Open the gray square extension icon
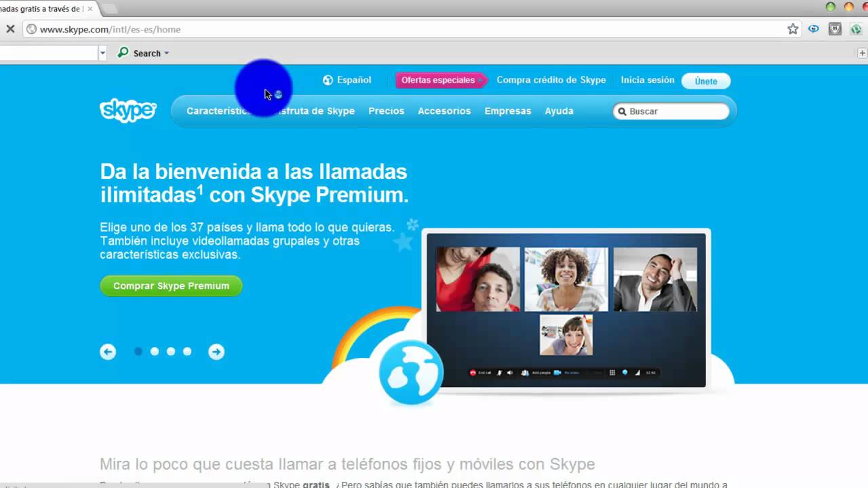The image size is (868, 488). (x=835, y=29)
